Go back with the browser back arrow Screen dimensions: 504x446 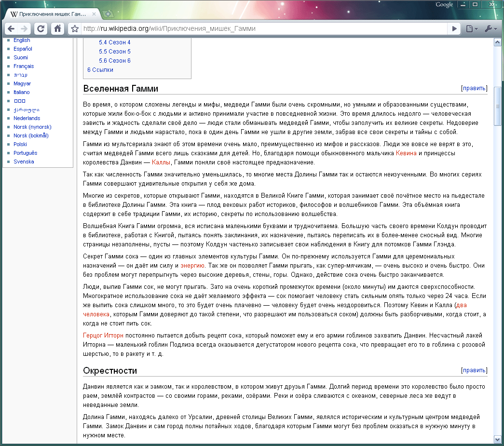[x=11, y=28]
